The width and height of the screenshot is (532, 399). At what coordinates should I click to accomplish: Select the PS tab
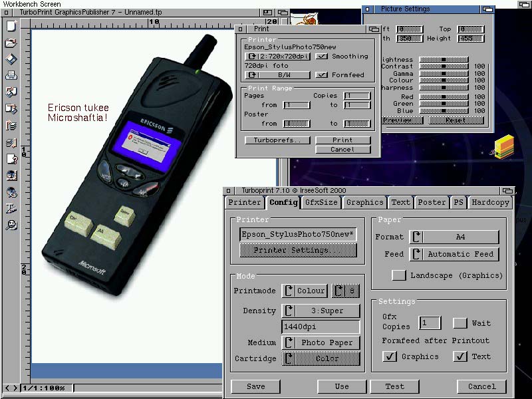click(458, 203)
